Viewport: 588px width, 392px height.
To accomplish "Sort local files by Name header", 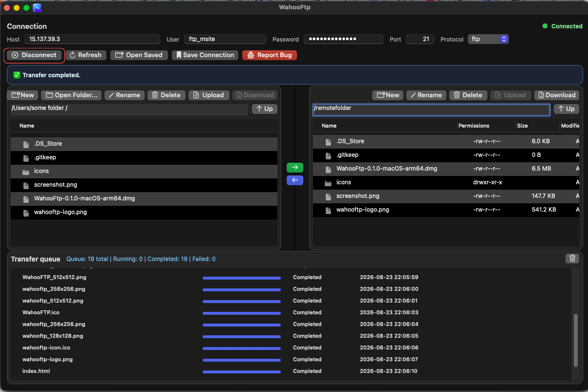I will (x=27, y=126).
